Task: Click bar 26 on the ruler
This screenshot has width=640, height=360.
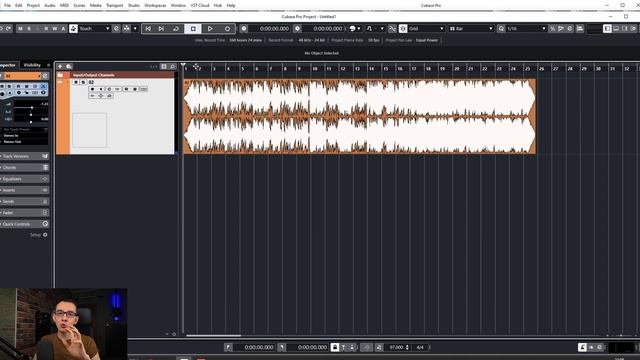Action: [x=541, y=69]
